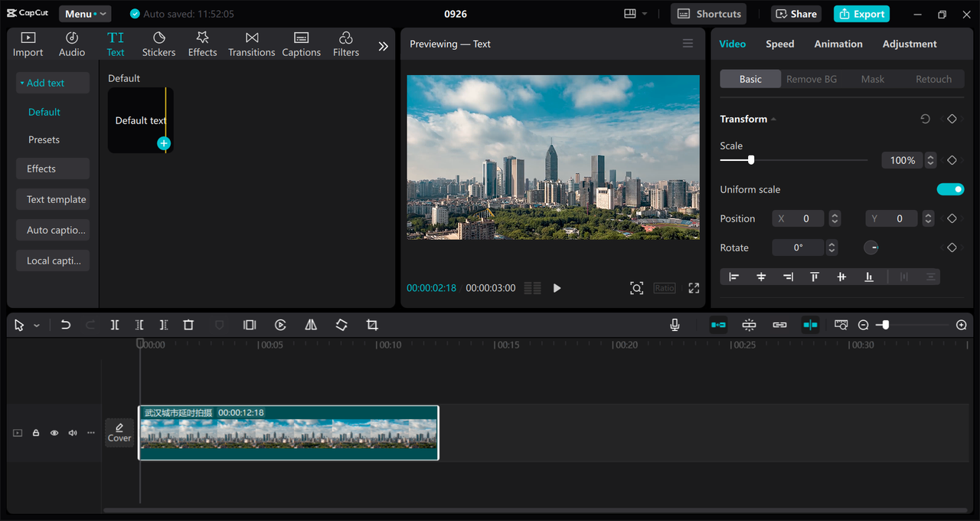Undo the last action

point(66,325)
